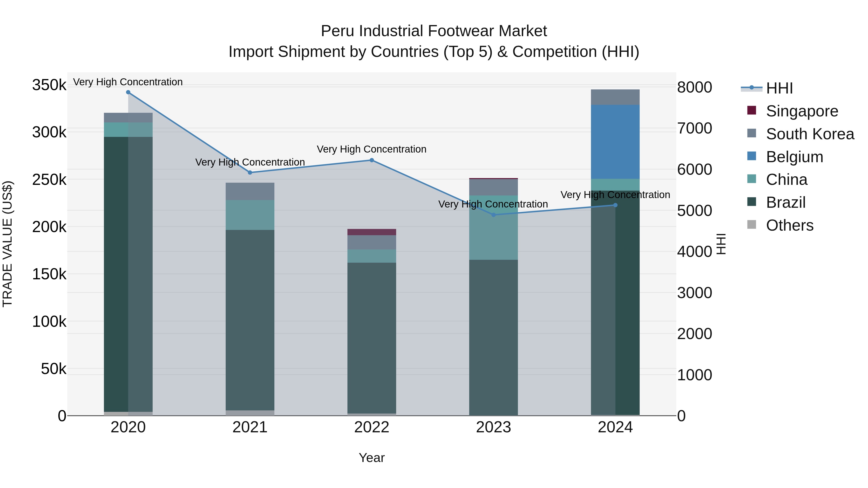Click the 'Very High Concentration' label above 2022
868x488 pixels.
(372, 149)
